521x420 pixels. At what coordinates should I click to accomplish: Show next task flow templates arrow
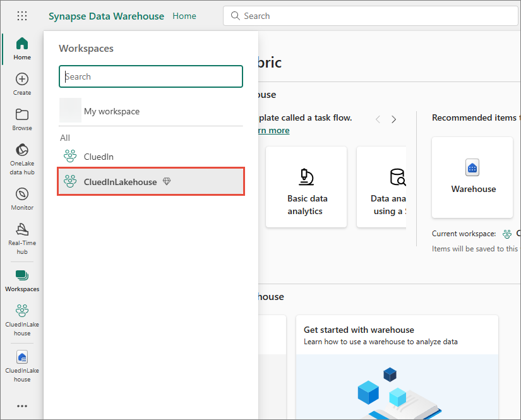[394, 119]
